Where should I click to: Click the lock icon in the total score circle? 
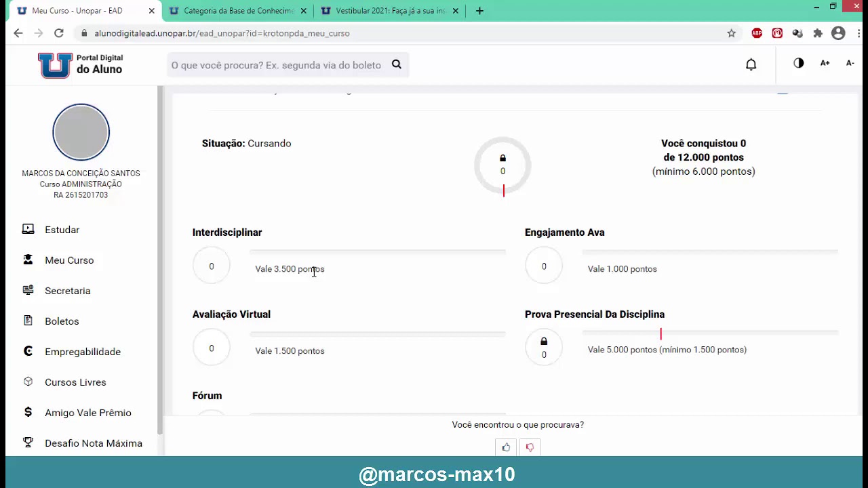click(502, 158)
